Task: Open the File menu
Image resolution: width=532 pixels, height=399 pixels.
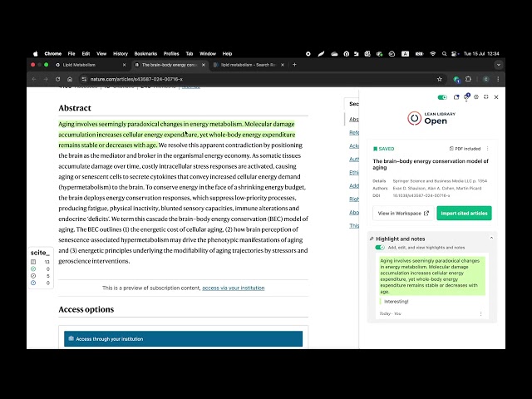Action: click(71, 53)
